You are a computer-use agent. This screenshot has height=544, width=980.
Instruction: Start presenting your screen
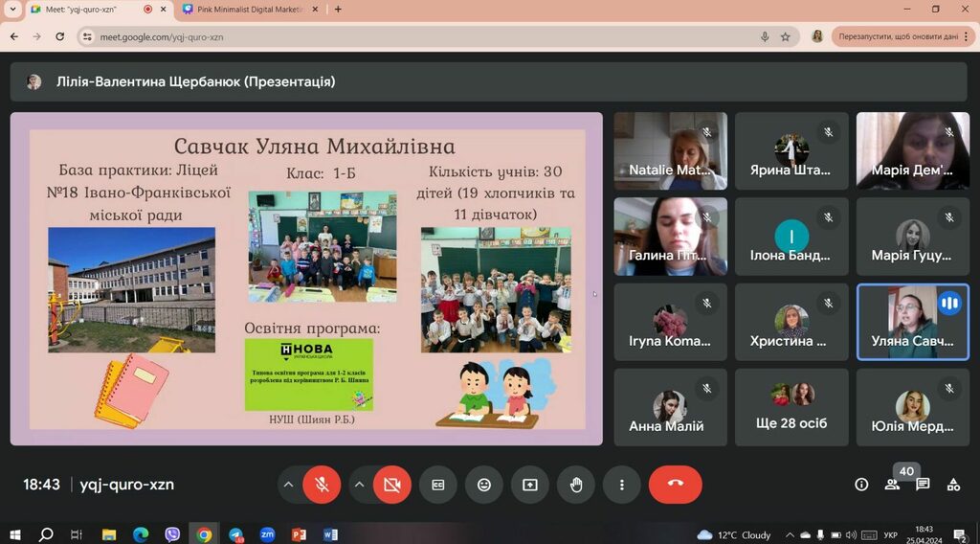coord(530,485)
